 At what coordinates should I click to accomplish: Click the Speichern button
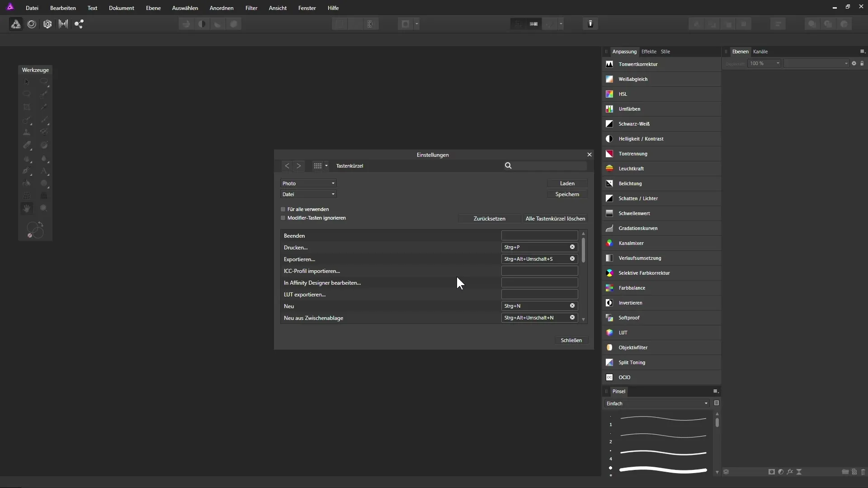click(x=567, y=194)
